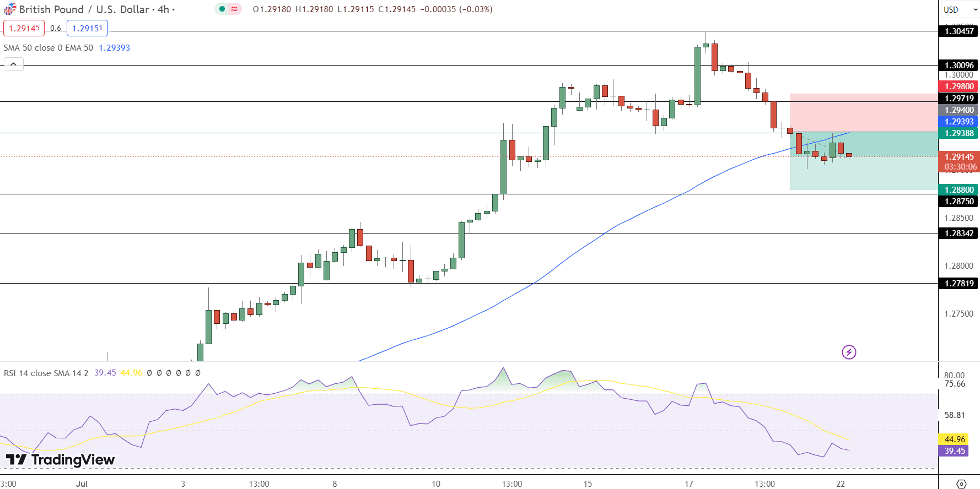This screenshot has width=980, height=489.
Task: Click the green 1.29388 entry price label
Action: tap(959, 133)
